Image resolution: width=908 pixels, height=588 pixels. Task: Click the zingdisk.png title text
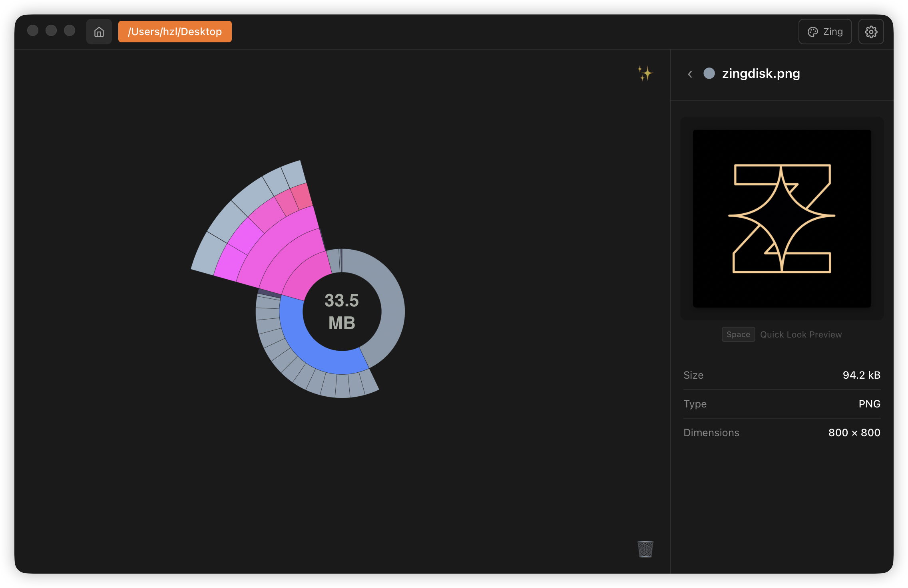pyautogui.click(x=761, y=73)
